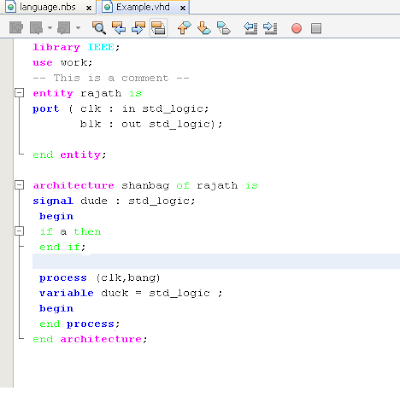Screen dimensions: 400x397
Task: Click the Shift Line Right icon
Action: (270, 28)
